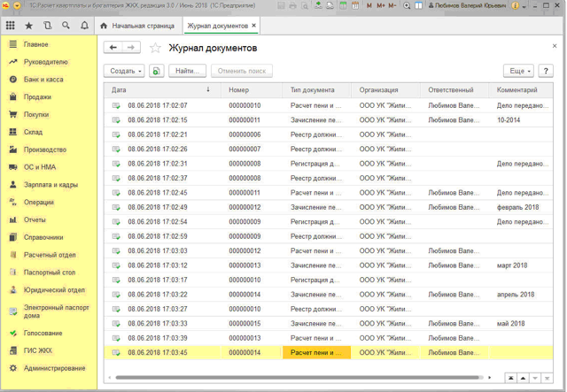Screen dimensions: 567x392
Task: Expand the Создать dropdown
Action: coord(125,71)
